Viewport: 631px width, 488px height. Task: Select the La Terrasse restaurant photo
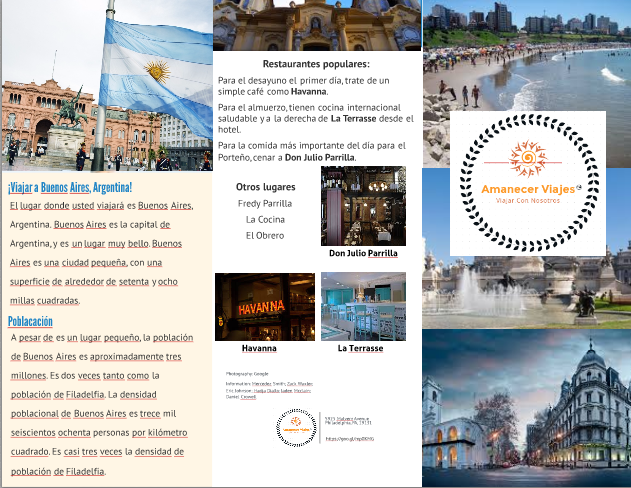(363, 306)
